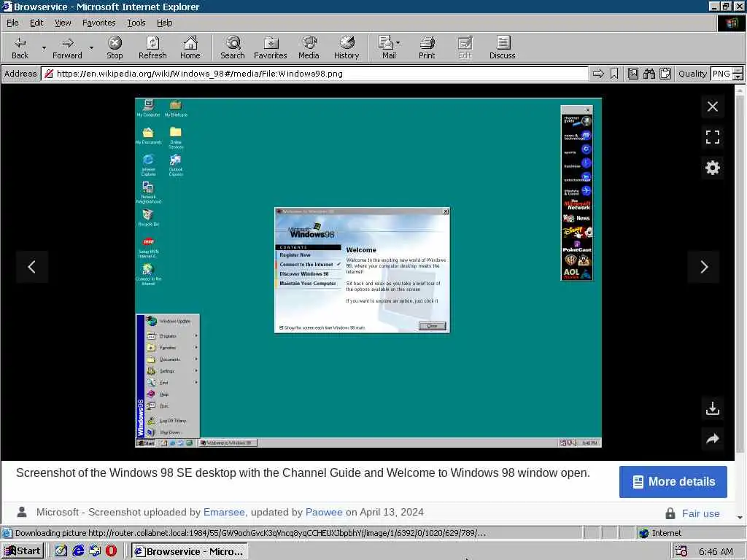Click the Discuss toolbar button
The height and width of the screenshot is (560, 747).
(x=502, y=47)
